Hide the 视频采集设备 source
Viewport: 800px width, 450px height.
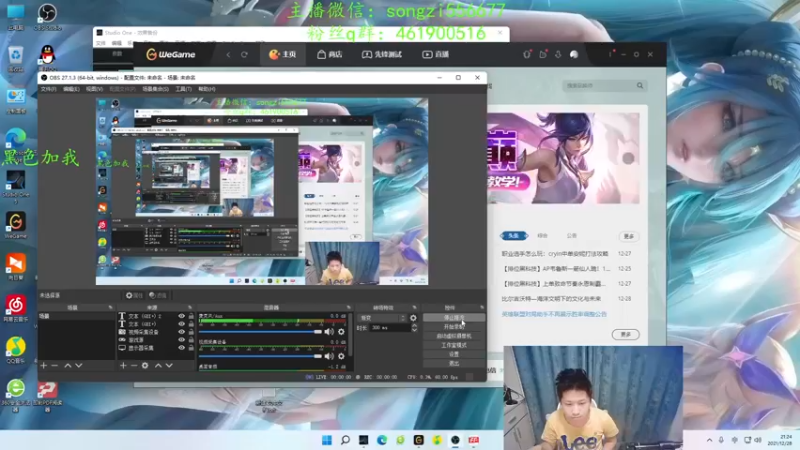(181, 332)
